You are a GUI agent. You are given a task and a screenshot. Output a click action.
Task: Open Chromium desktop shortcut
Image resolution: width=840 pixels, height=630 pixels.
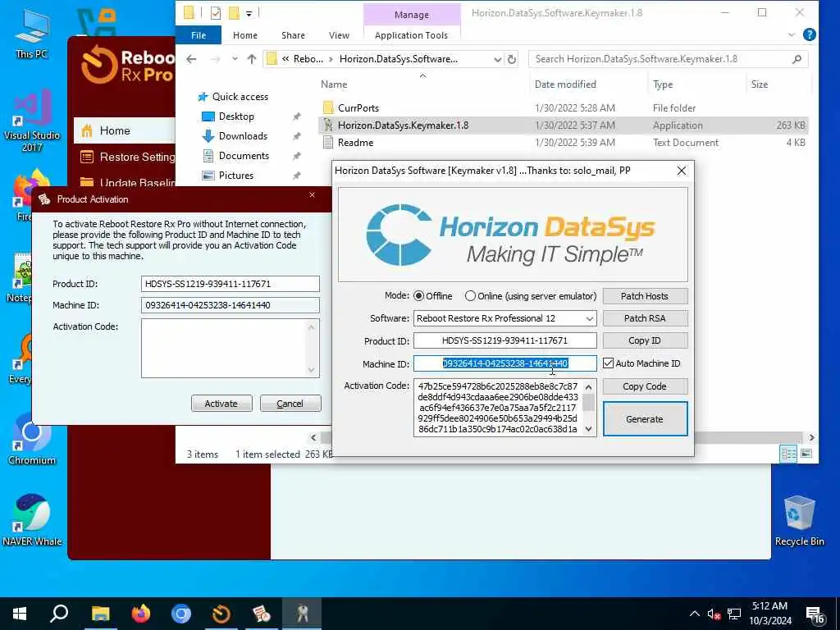[32, 441]
